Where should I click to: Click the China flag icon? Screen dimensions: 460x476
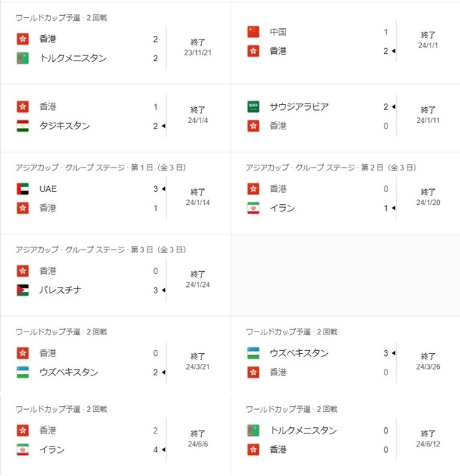tap(253, 32)
